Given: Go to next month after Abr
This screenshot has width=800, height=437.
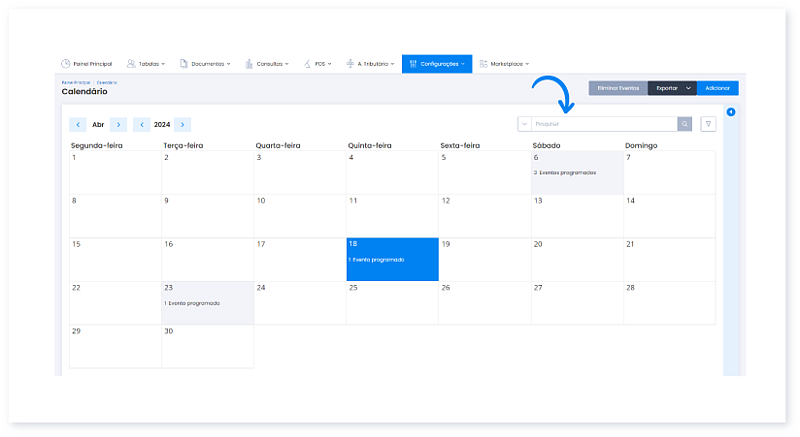Looking at the screenshot, I should point(119,125).
